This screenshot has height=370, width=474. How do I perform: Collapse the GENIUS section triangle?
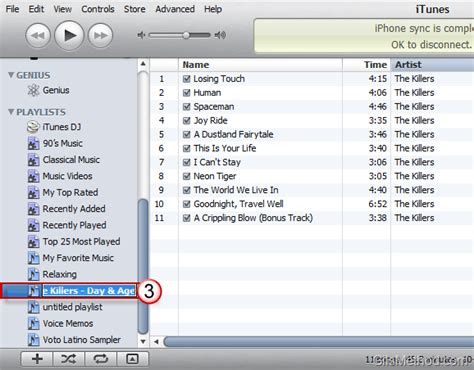11,75
